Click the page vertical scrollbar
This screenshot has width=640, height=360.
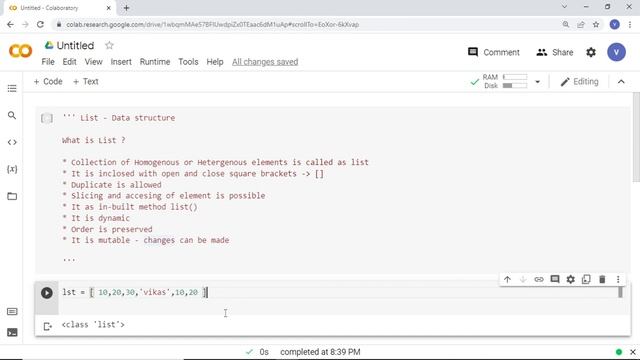click(636, 138)
